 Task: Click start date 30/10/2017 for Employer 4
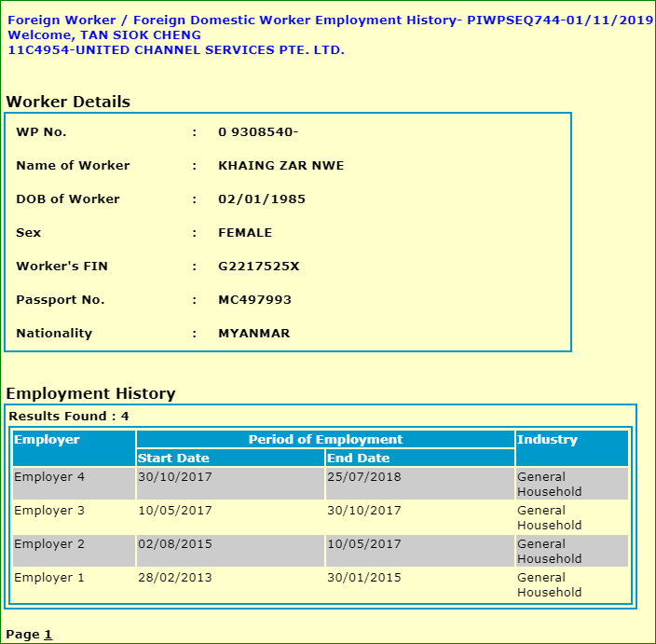pos(175,477)
